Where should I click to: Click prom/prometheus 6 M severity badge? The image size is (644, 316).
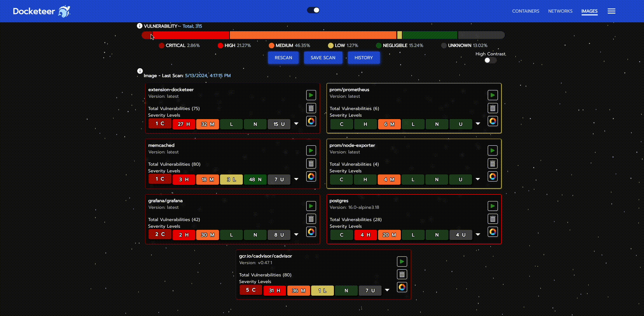coord(389,124)
